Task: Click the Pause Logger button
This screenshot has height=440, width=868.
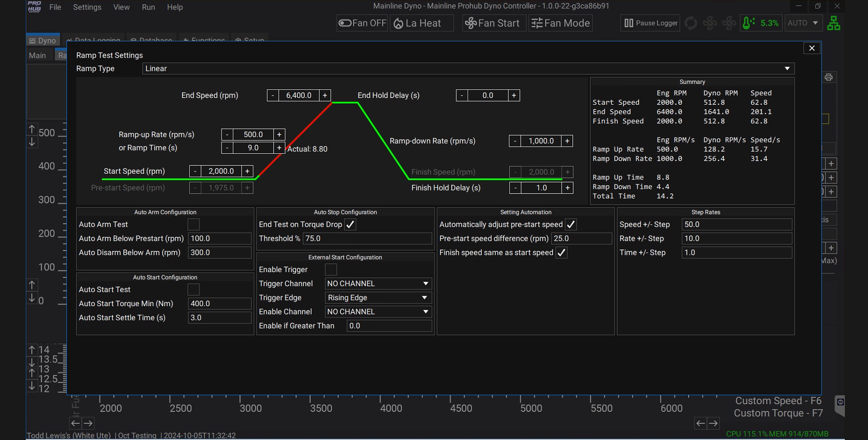Action: (x=651, y=23)
